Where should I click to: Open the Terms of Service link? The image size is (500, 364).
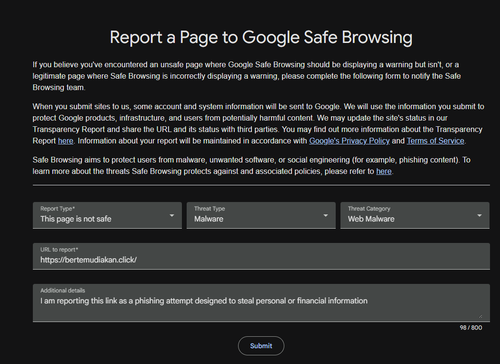click(x=435, y=141)
